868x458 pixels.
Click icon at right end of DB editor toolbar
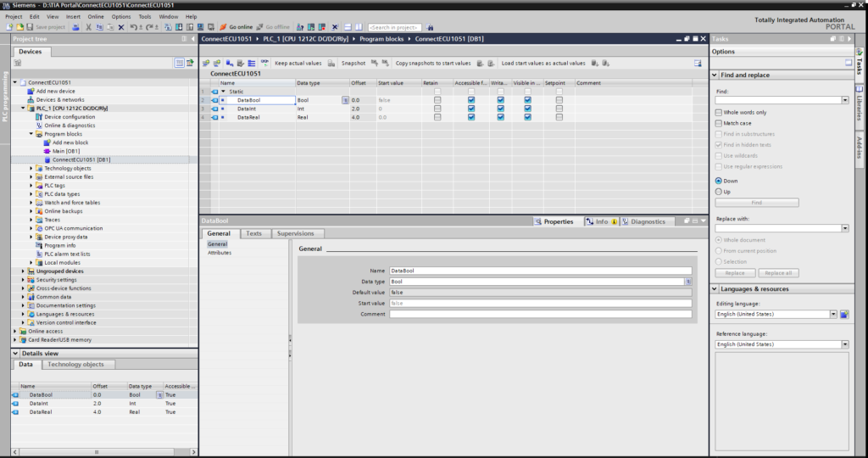point(698,63)
